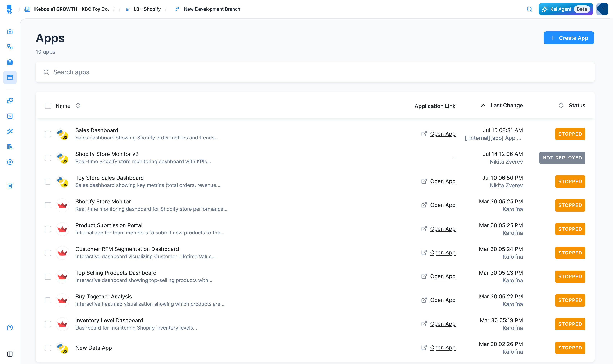The width and height of the screenshot is (613, 364).
Task: Click the Create App button
Action: [569, 38]
